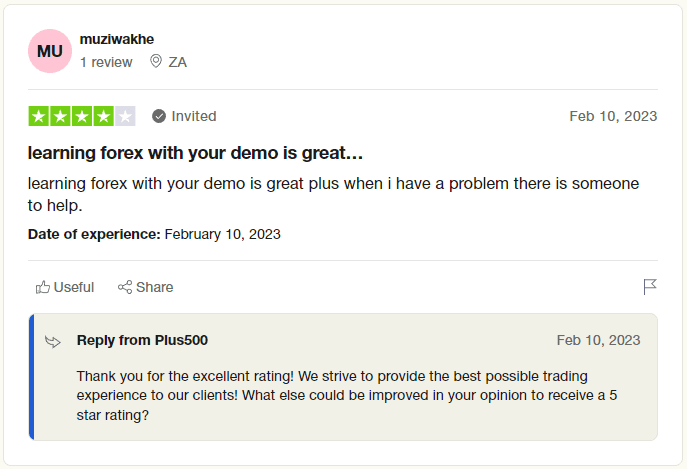Click the review date Feb 10, 2023
The width and height of the screenshot is (687, 469).
[613, 116]
